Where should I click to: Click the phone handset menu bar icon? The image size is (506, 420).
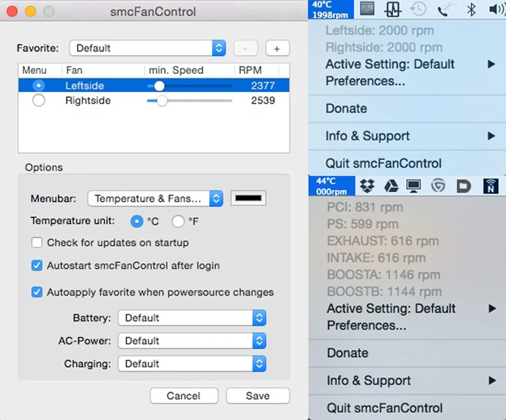point(444,10)
